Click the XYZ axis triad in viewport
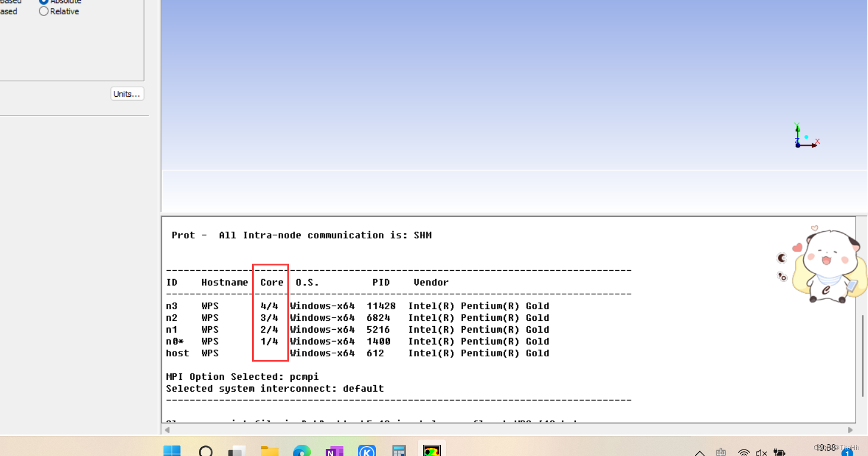The height and width of the screenshot is (456, 868). (804, 137)
